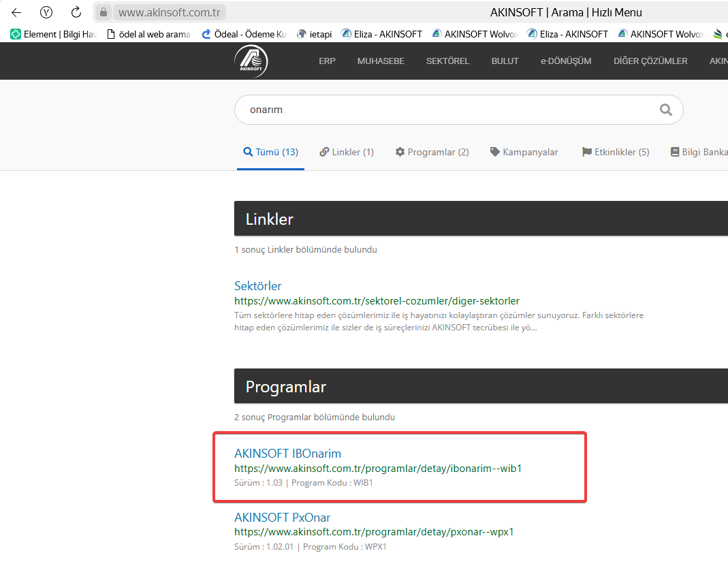Click the Programlar section header
This screenshot has width=728, height=583.
[x=481, y=386]
